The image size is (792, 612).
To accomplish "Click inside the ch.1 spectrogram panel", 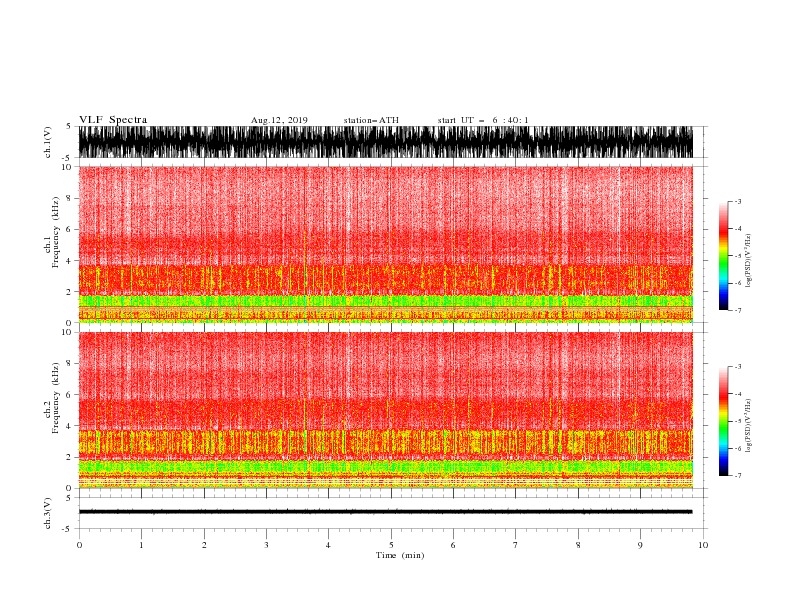I will pos(386,244).
